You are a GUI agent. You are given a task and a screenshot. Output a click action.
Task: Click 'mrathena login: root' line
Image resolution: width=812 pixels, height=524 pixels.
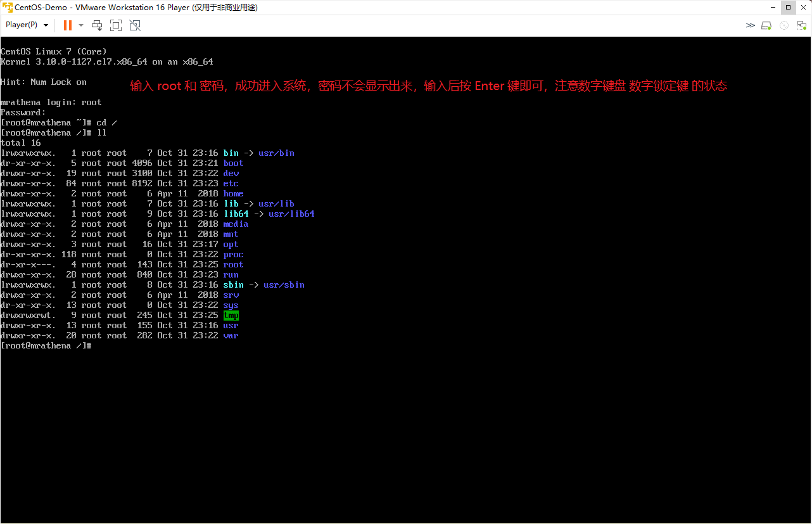tap(51, 102)
